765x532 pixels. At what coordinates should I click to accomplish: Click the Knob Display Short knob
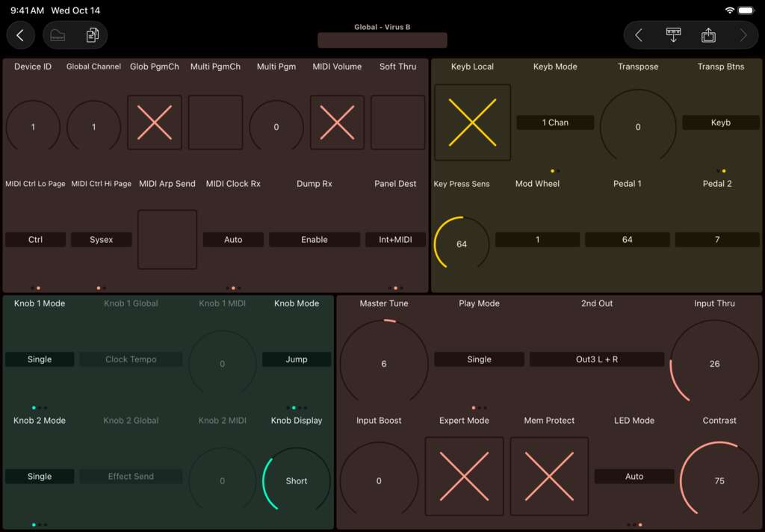point(296,480)
